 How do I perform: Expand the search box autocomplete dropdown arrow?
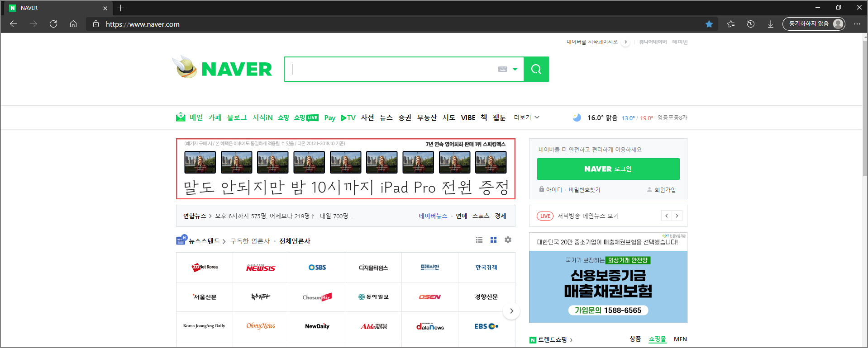515,69
